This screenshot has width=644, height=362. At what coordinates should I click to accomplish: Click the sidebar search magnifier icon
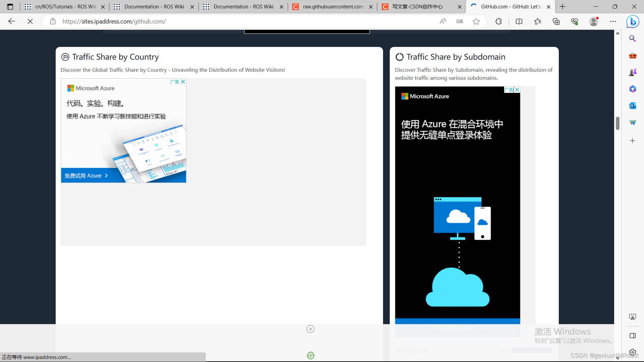[x=633, y=39]
